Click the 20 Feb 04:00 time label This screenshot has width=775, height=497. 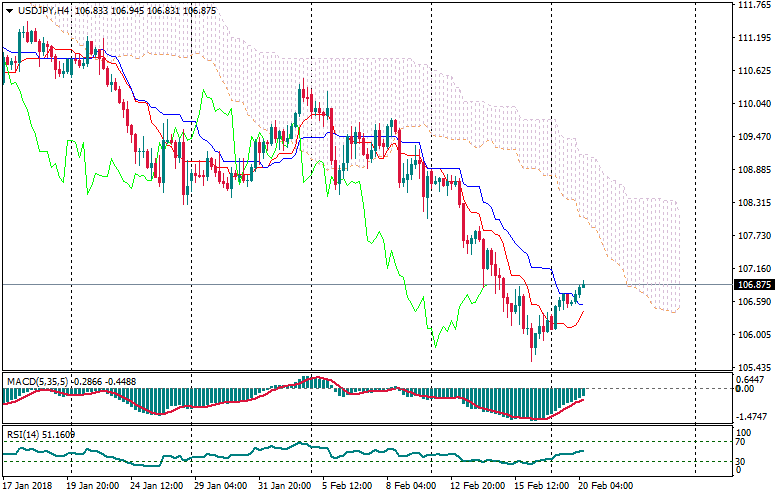pos(606,485)
